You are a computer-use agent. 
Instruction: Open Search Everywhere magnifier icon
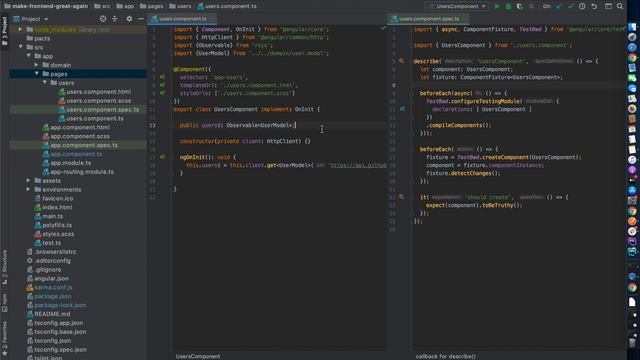[620, 6]
